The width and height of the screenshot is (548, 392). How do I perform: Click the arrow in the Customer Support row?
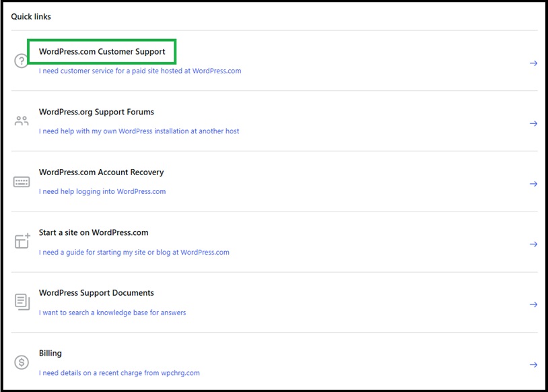coord(533,63)
